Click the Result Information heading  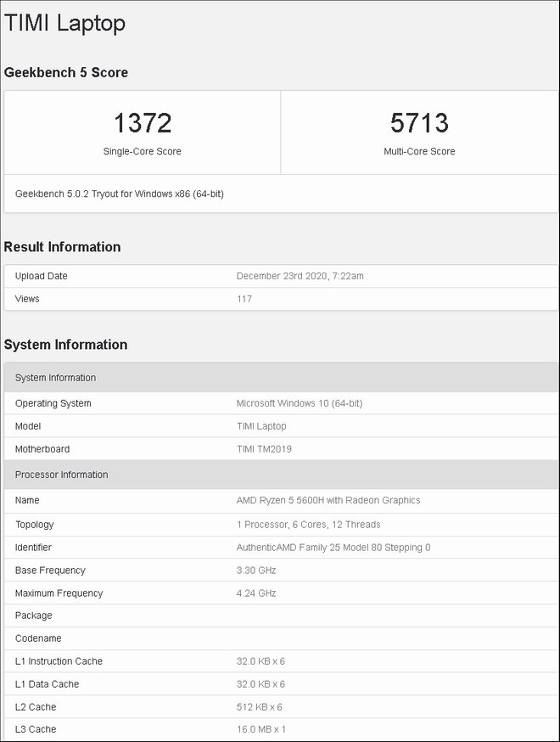tap(62, 246)
